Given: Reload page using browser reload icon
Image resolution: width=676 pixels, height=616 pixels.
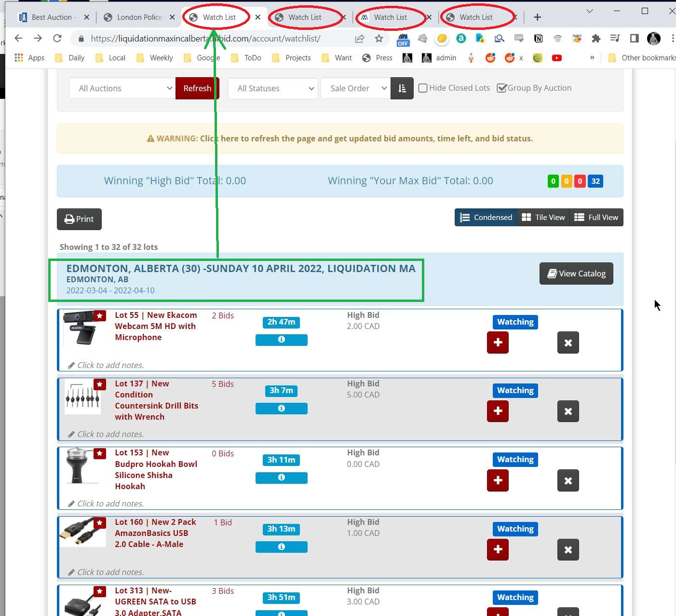Looking at the screenshot, I should [57, 39].
